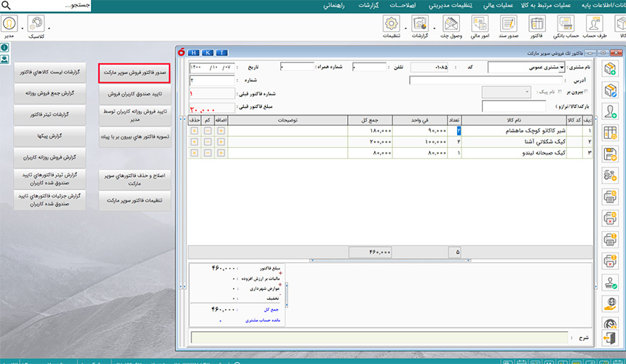Open the راهنمائی (help) menu
Screen dimensions: 626x364
[333, 6]
